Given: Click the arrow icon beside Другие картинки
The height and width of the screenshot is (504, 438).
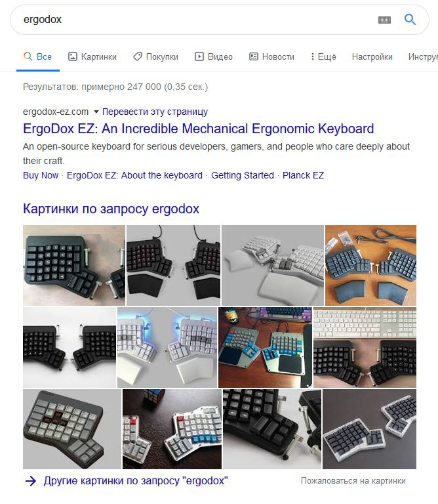Looking at the screenshot, I should point(31,481).
